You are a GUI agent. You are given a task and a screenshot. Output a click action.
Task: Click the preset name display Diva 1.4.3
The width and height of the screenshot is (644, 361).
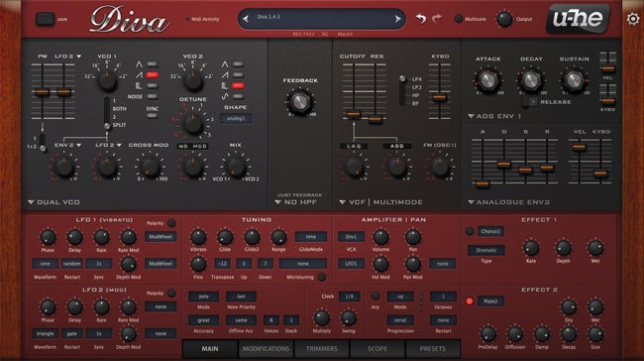point(321,19)
